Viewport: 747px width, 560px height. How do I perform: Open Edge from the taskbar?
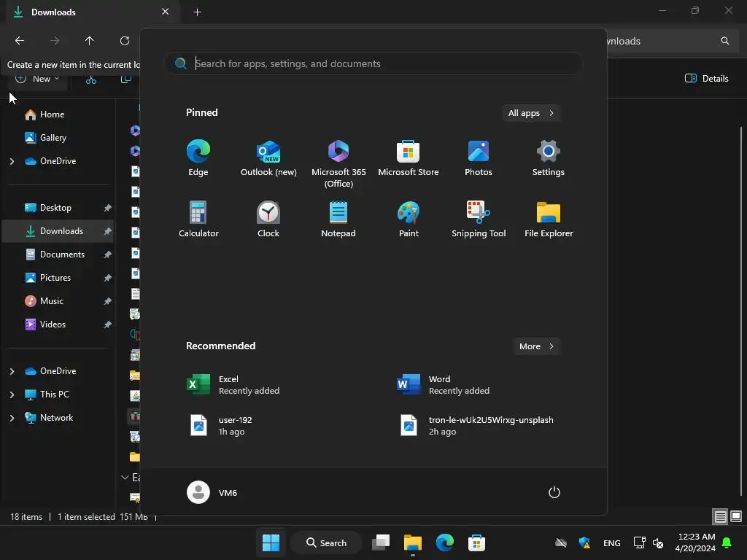pos(444,542)
